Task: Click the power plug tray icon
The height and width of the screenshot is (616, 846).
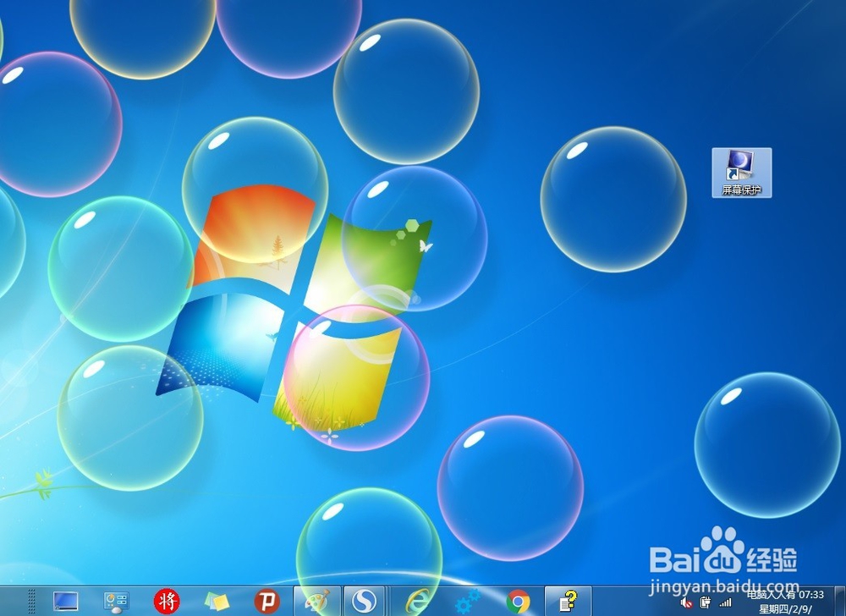Action: [x=706, y=602]
